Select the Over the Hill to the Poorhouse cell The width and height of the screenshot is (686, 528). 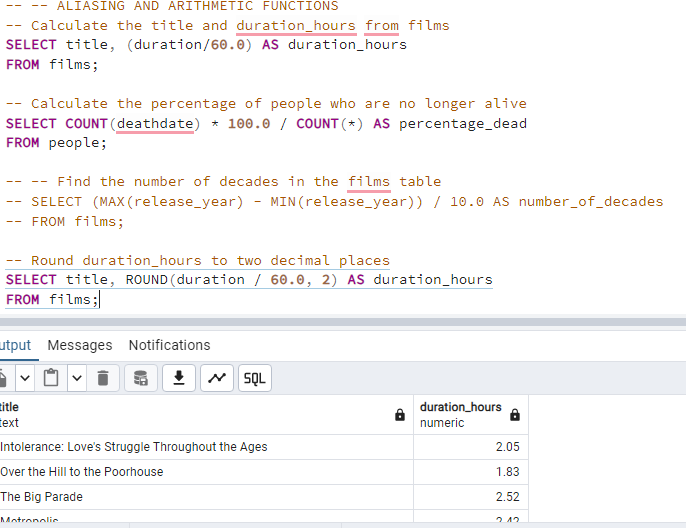206,472
